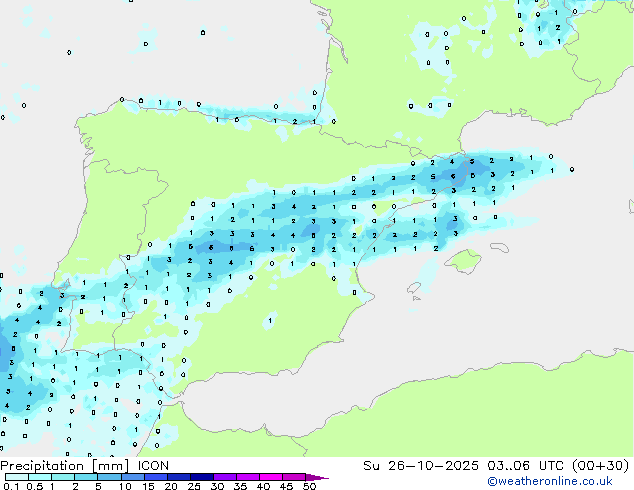Click the legend value '0.1'

tap(11, 486)
